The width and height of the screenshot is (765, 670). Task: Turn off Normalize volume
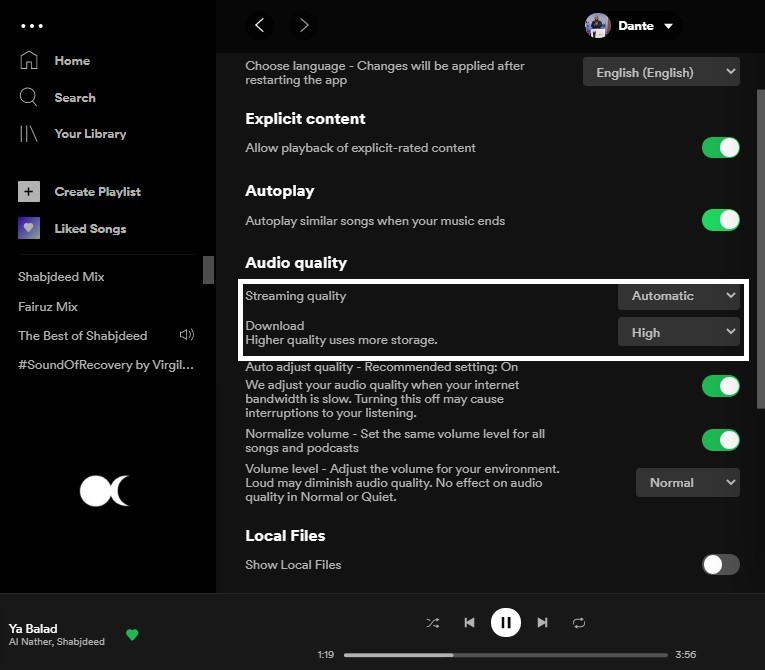tap(721, 440)
